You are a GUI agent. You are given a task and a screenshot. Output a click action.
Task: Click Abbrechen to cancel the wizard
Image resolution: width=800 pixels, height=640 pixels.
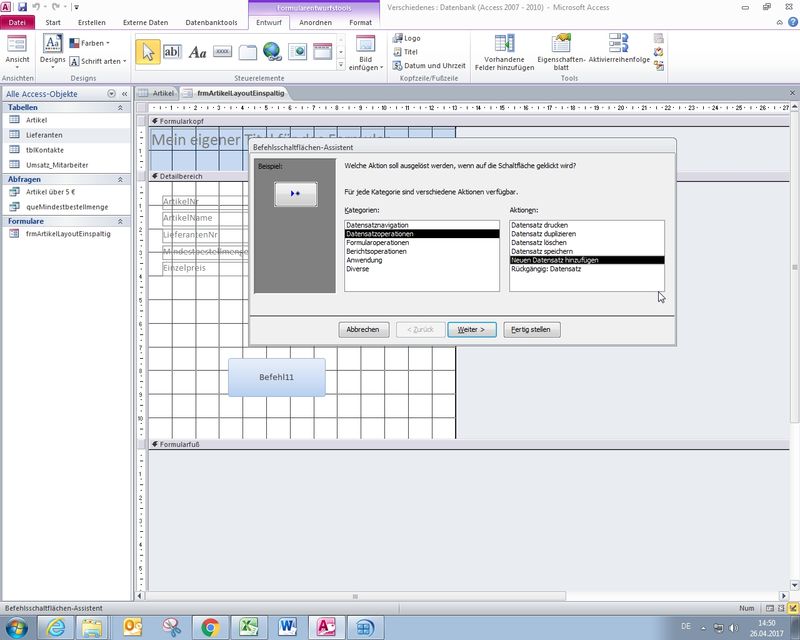coord(362,329)
